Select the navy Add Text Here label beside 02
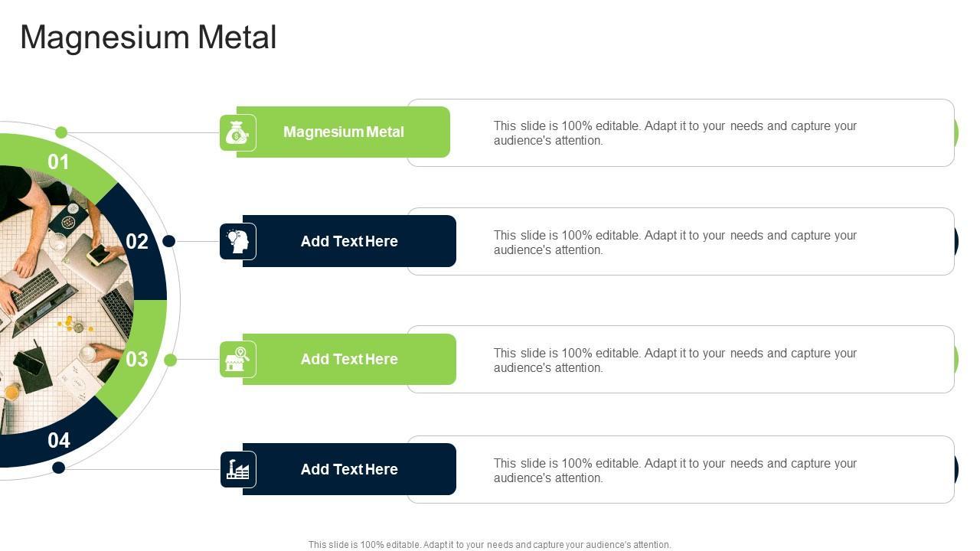 point(349,241)
